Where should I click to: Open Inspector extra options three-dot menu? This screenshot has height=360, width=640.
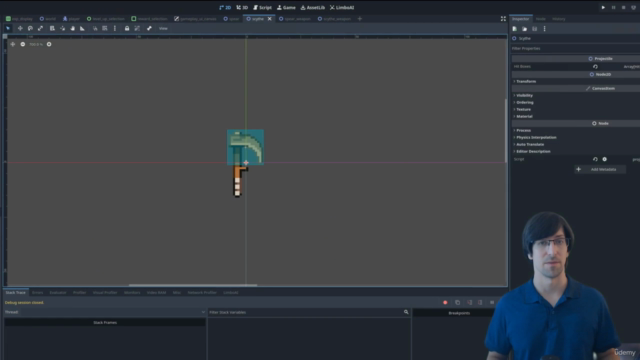coord(544,29)
